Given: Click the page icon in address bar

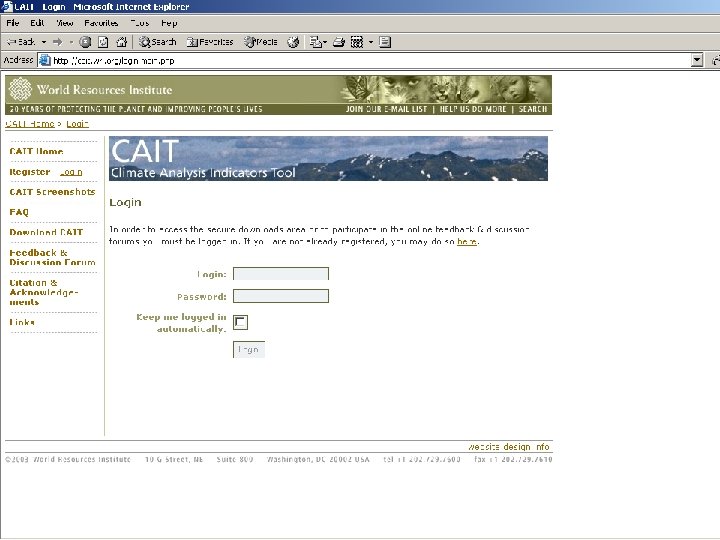Looking at the screenshot, I should click(45, 61).
